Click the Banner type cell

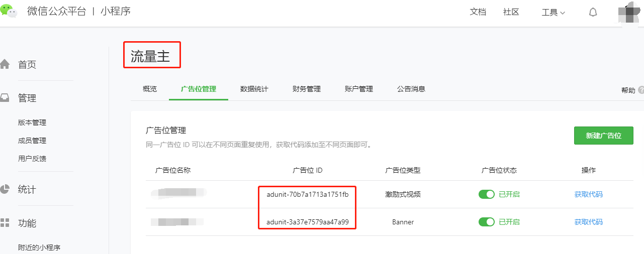(x=403, y=222)
